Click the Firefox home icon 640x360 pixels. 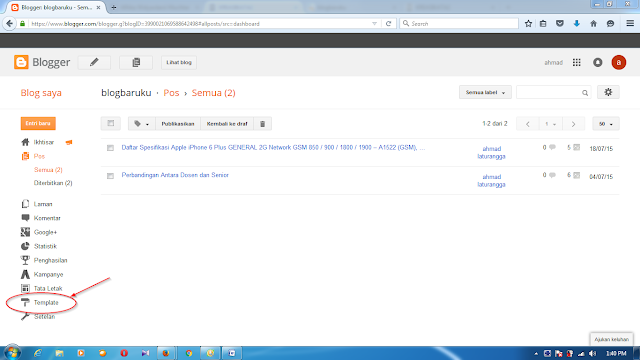pyautogui.click(x=593, y=24)
